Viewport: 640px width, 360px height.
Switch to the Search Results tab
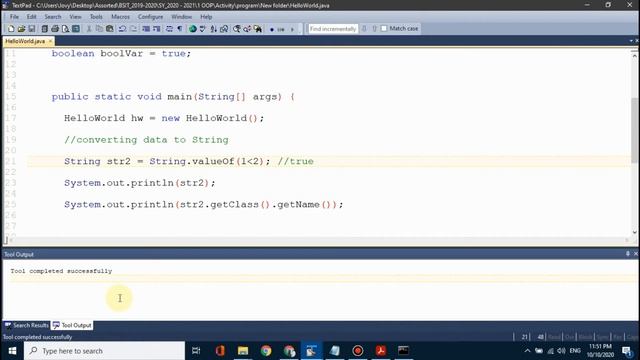tap(27, 325)
